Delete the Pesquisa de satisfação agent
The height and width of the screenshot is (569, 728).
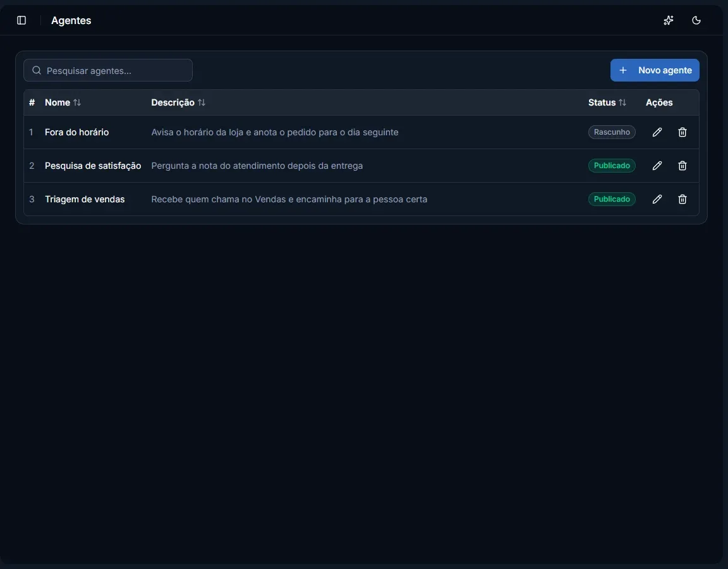tap(682, 166)
